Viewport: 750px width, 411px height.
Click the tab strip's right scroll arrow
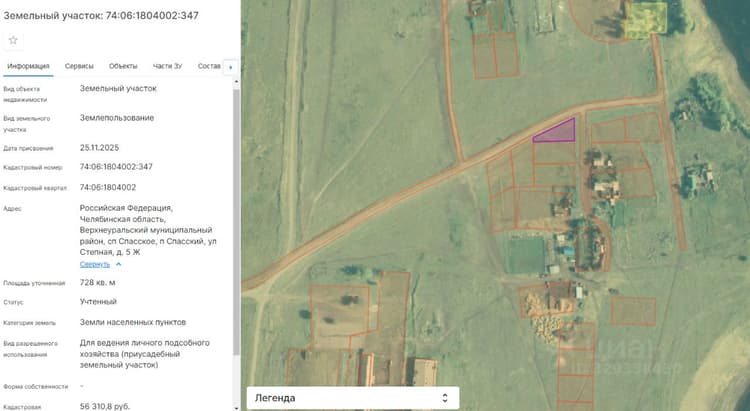click(231, 67)
